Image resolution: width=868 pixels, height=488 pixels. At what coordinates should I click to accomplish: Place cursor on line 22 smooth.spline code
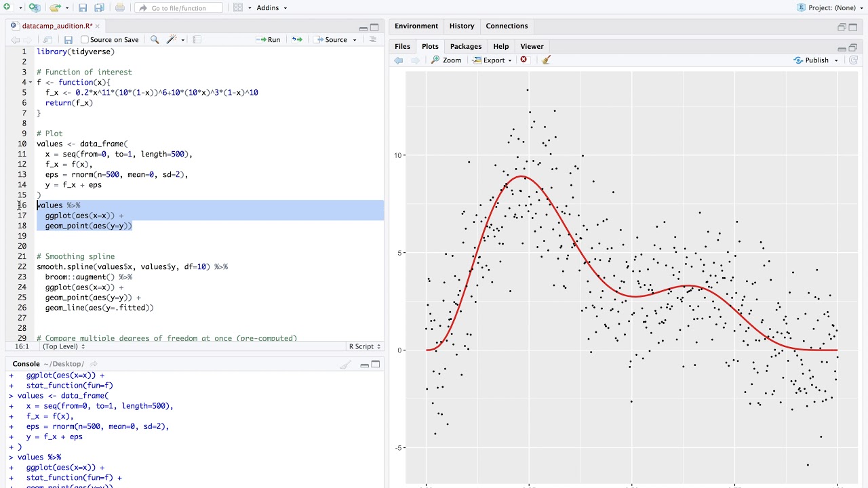tap(132, 266)
